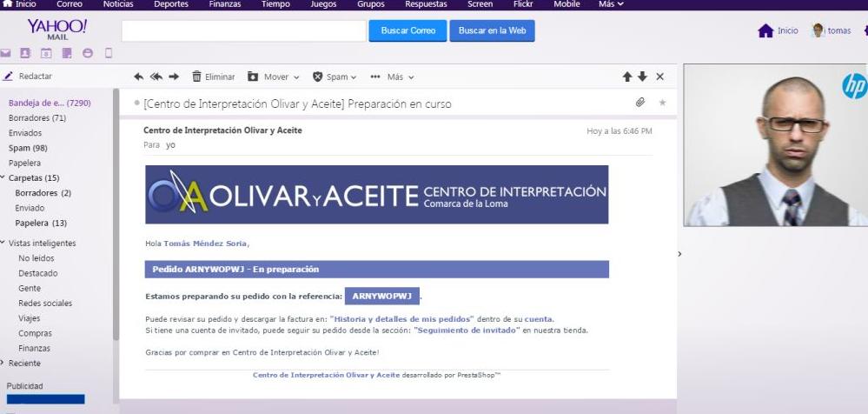Open Finanzas in top navigation bar
The height and width of the screenshot is (414, 868).
pos(225,3)
